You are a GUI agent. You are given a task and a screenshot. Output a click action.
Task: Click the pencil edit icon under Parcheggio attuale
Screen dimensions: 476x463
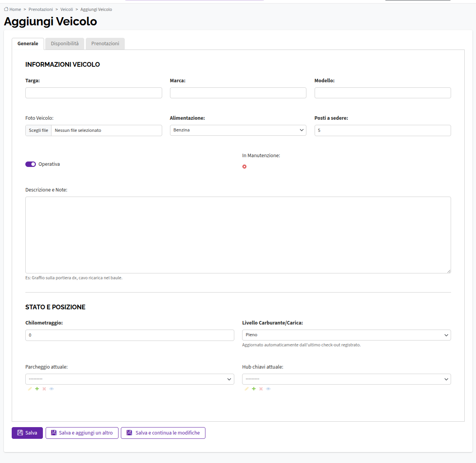(x=30, y=389)
